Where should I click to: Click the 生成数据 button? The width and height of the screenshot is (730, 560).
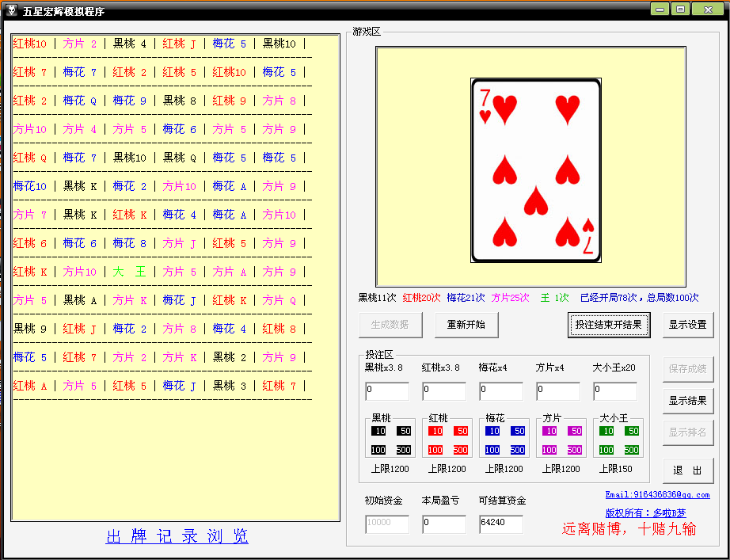tap(390, 325)
